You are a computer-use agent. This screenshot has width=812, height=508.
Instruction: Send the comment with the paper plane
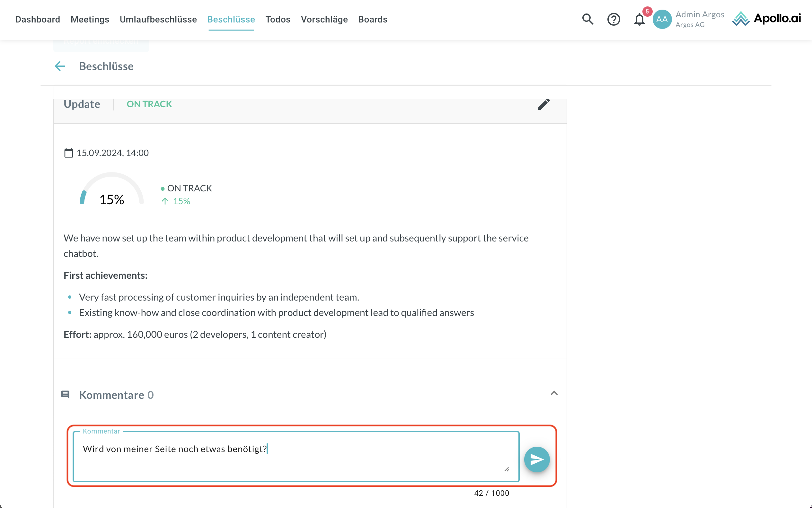(537, 459)
